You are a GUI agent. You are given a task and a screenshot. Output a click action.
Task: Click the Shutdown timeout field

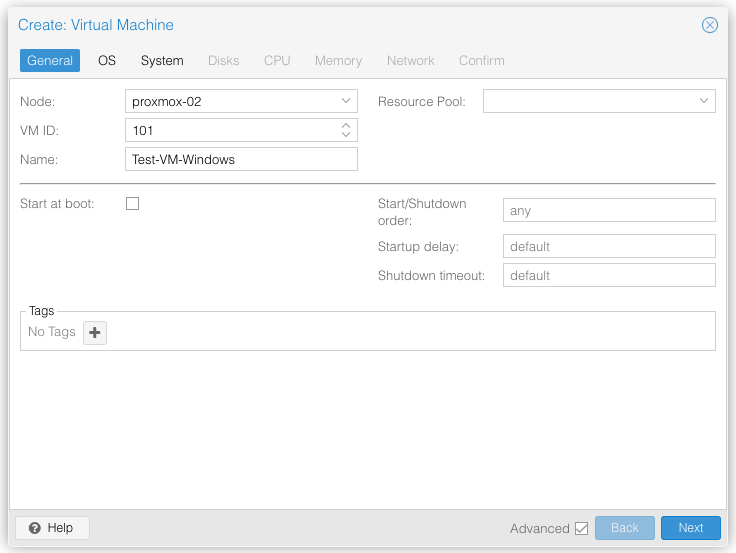[x=609, y=275]
